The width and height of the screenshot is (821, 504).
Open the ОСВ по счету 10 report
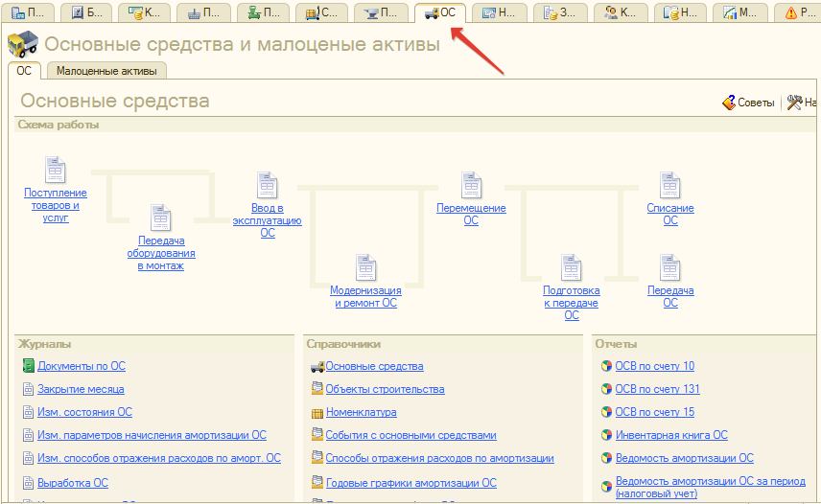654,366
